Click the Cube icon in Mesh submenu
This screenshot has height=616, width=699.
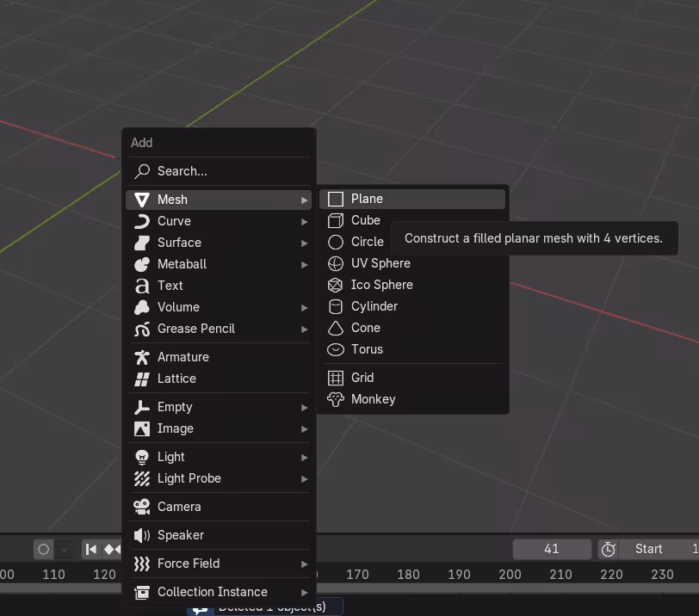tap(335, 220)
